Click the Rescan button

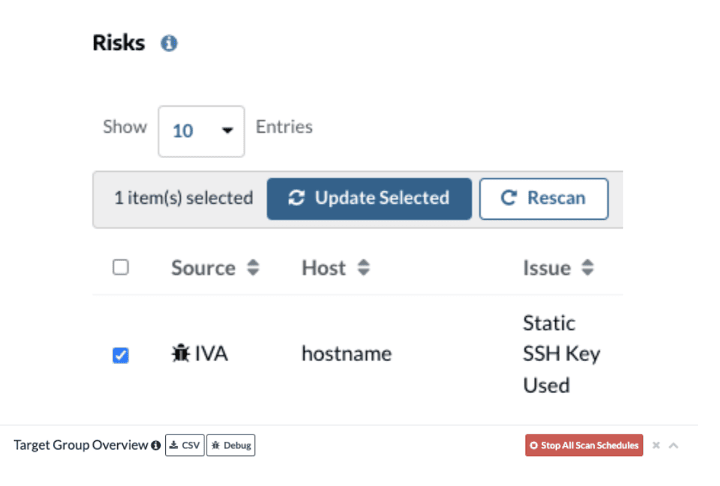click(x=544, y=198)
